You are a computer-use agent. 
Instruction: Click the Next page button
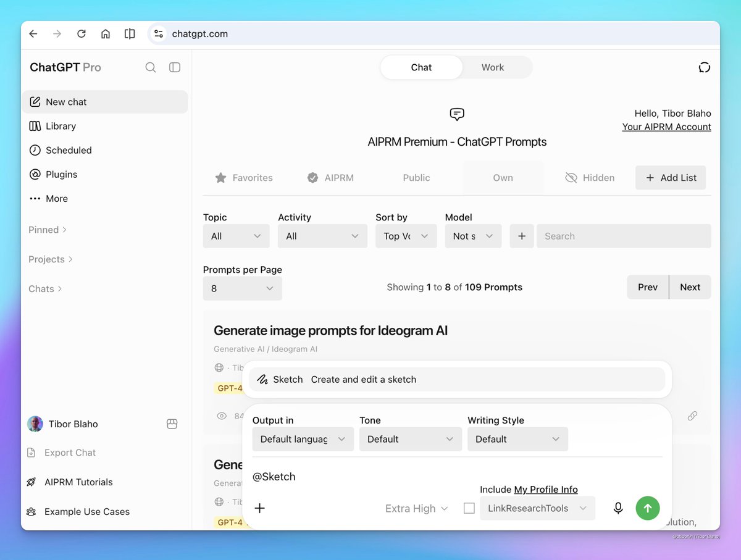click(690, 287)
